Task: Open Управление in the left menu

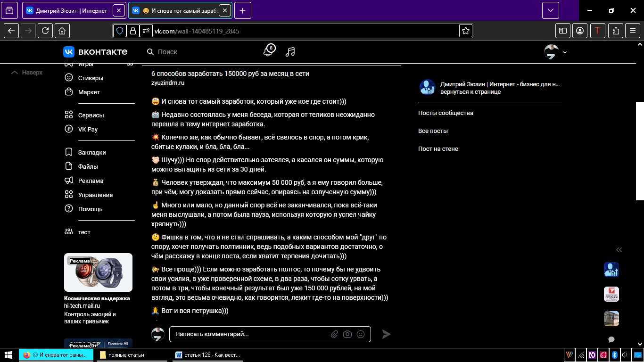Action: pyautogui.click(x=95, y=195)
